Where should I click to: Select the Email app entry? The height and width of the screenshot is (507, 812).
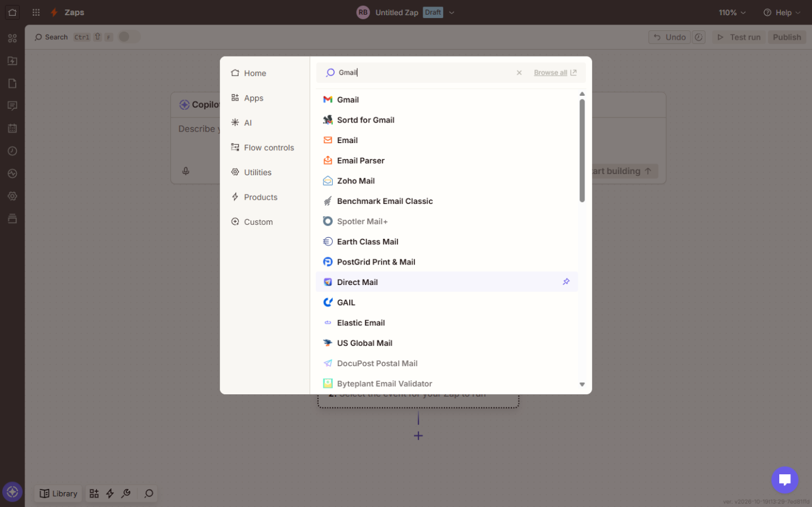click(x=447, y=140)
